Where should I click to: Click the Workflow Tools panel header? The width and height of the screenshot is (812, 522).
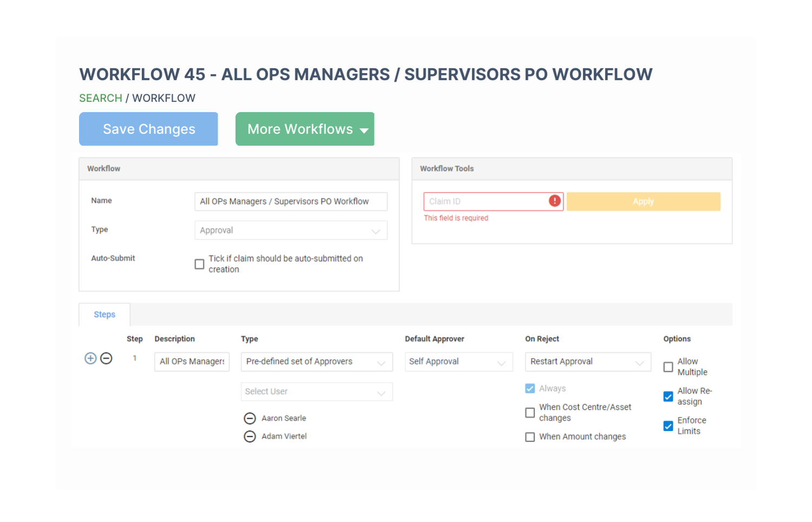572,169
